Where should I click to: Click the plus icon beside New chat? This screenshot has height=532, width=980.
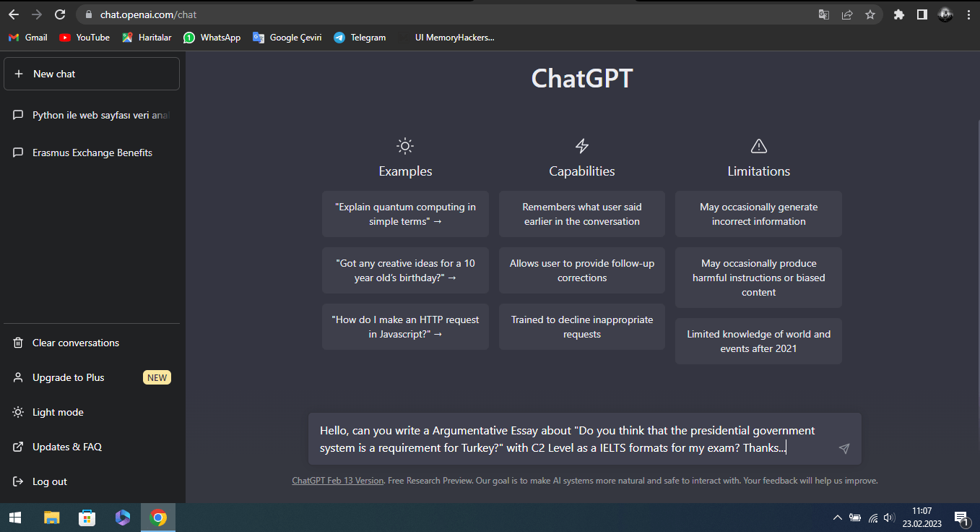[x=19, y=74]
